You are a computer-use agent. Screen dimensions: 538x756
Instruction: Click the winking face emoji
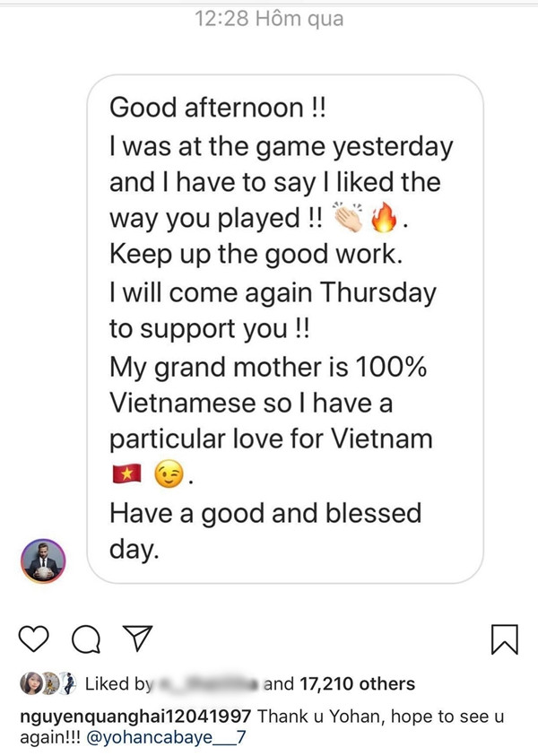pos(169,474)
